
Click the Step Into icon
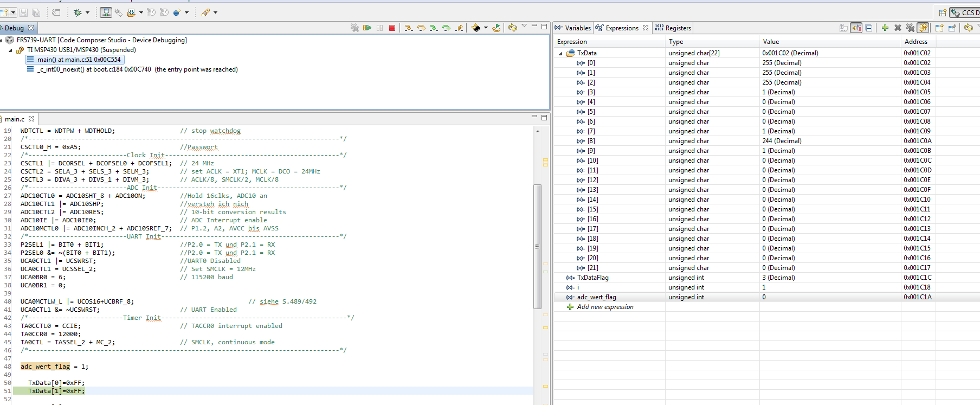tap(409, 28)
